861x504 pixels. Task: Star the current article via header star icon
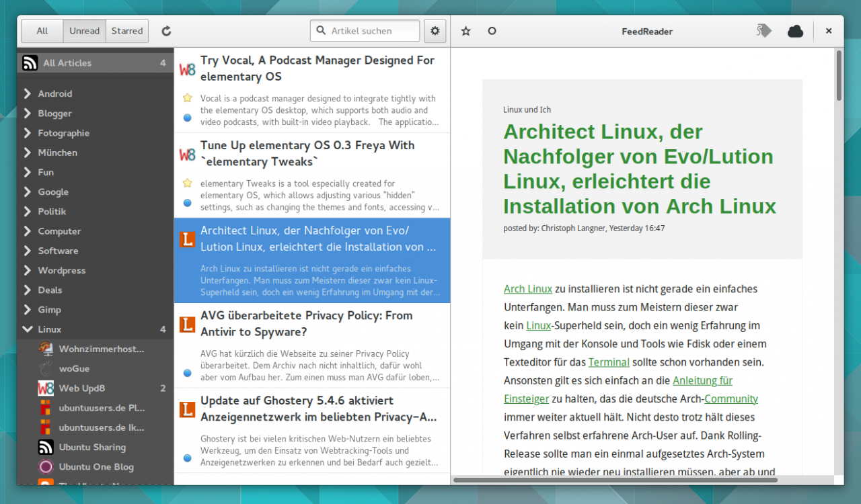pos(465,31)
